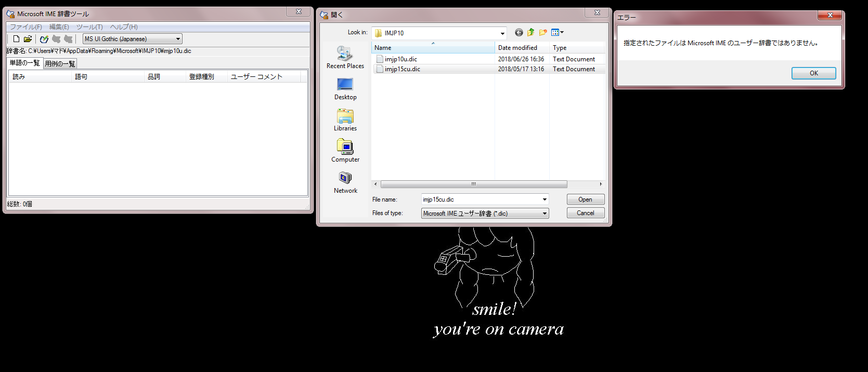The image size is (868, 372).
Task: Sort by the Type column header
Action: click(577, 48)
